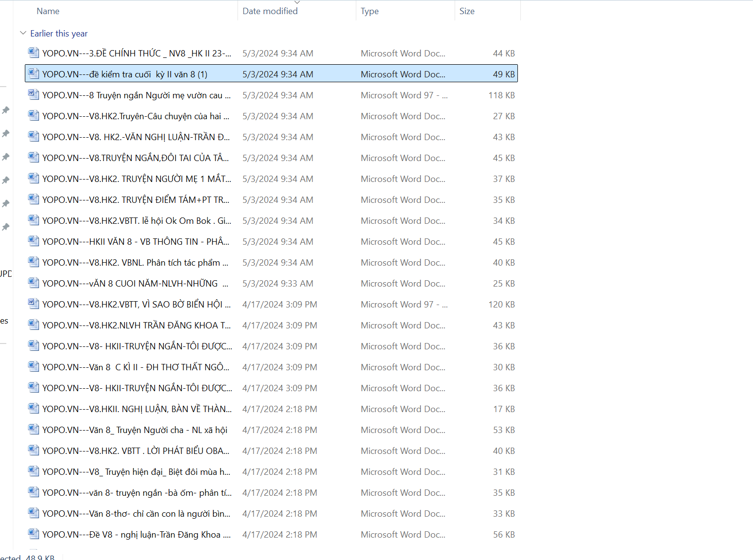Click Word icon of 'TRUYỆN ĐIỂM TÁM+PT TR' file
The height and width of the screenshot is (560, 753).
(x=34, y=199)
